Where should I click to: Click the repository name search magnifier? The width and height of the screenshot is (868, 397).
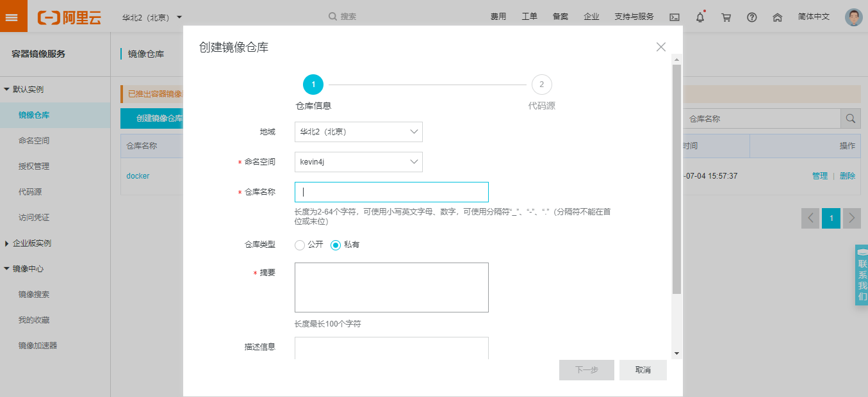tap(851, 118)
